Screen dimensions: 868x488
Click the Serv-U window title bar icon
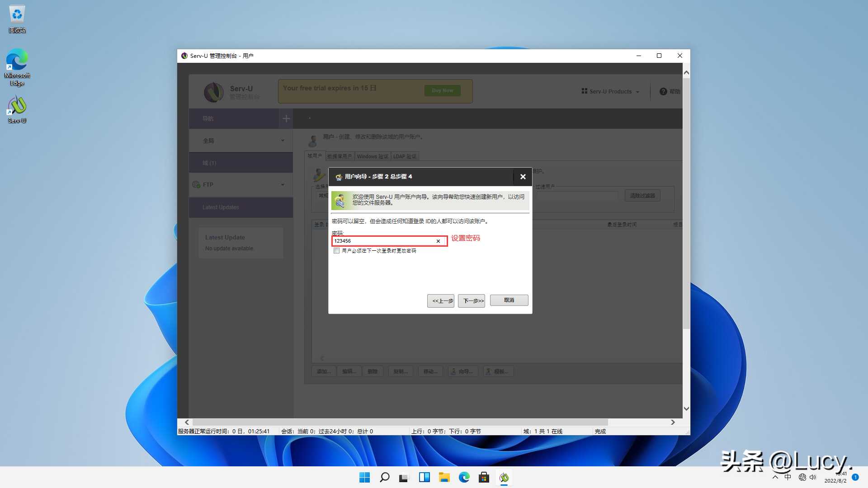184,56
